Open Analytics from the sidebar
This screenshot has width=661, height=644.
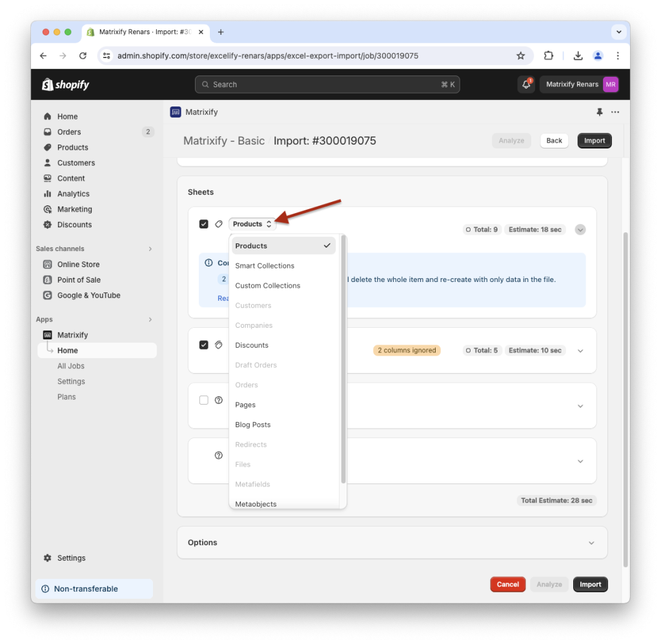click(x=46, y=194)
